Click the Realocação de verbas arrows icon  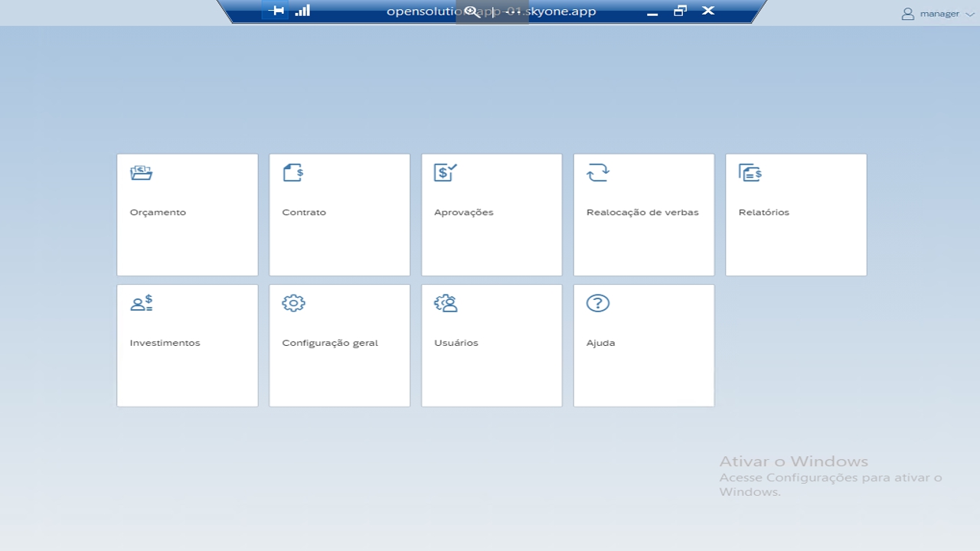(597, 173)
